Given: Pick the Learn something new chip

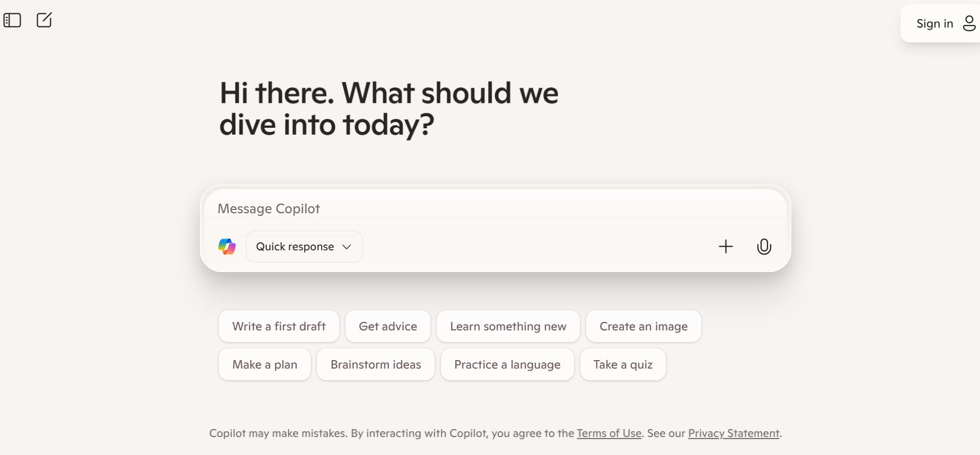Looking at the screenshot, I should click(x=508, y=326).
